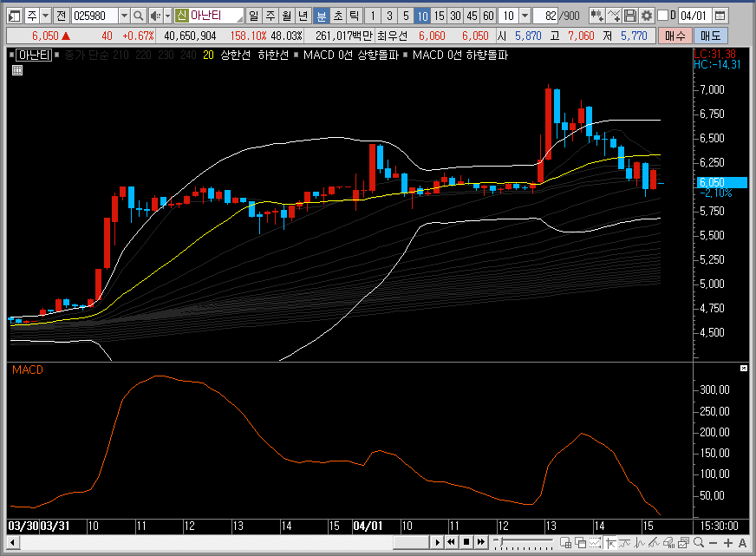Click the speaker sound icon
Image resolution: width=756 pixels, height=556 pixels.
click(155, 16)
